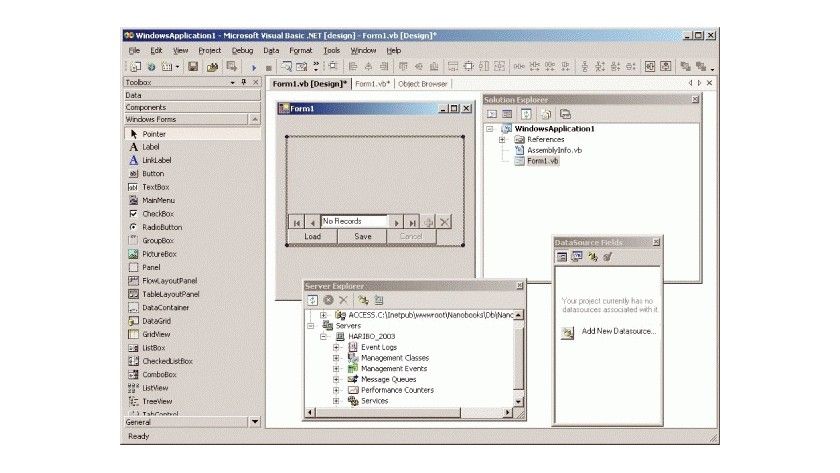This screenshot has width=840, height=473.
Task: Choose the DataGrid control in Toolbox
Action: pyautogui.click(x=157, y=321)
